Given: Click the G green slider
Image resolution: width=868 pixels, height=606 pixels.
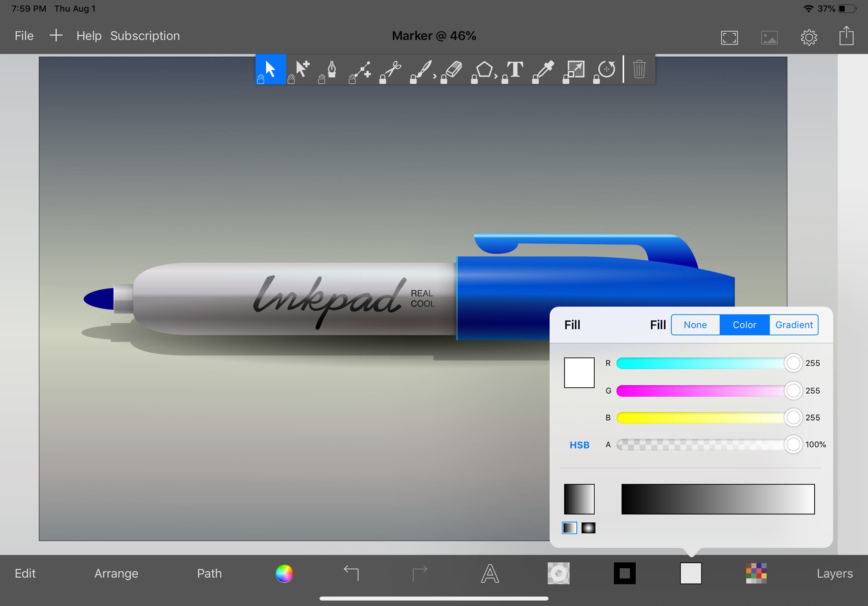Looking at the screenshot, I should [709, 390].
